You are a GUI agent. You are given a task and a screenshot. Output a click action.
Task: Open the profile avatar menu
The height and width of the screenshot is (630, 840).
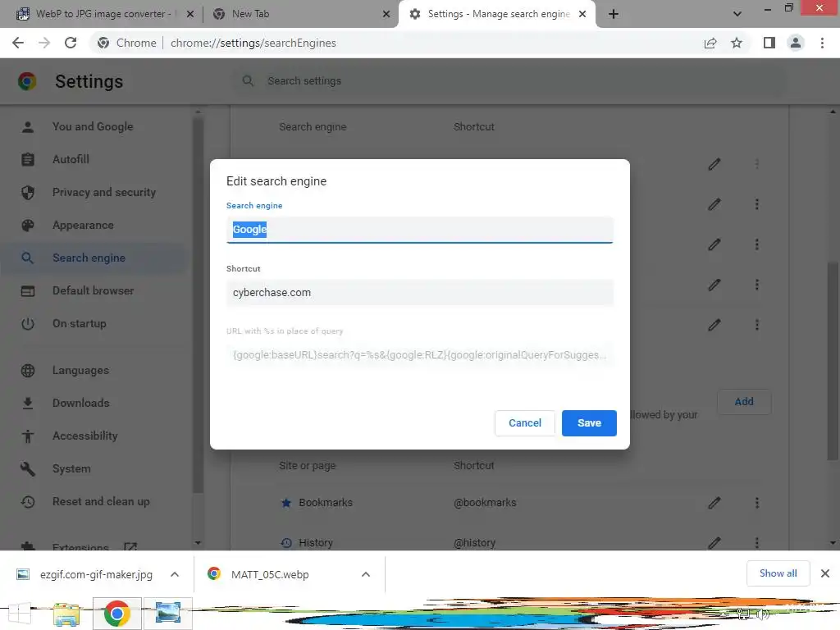[796, 43]
